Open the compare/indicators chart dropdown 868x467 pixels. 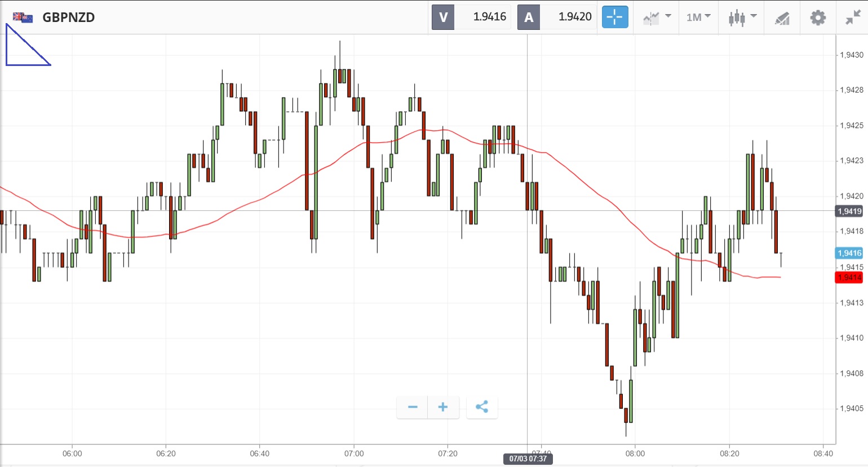[x=657, y=17]
